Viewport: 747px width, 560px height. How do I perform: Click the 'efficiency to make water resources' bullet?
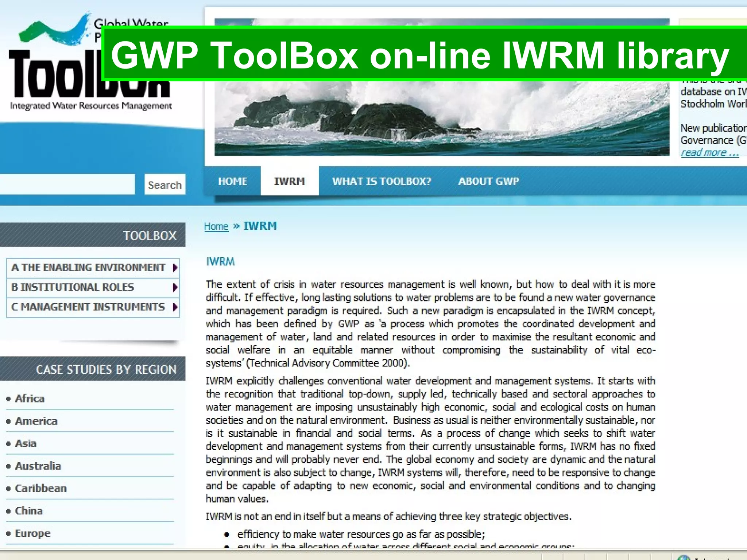(361, 534)
